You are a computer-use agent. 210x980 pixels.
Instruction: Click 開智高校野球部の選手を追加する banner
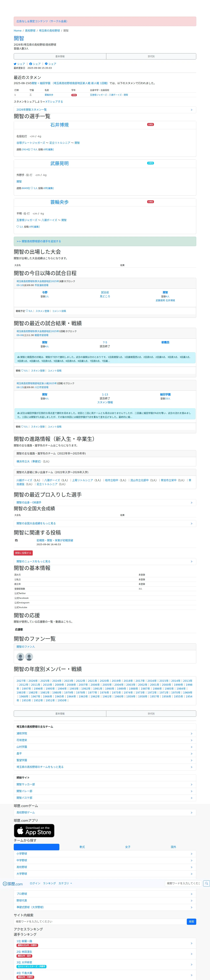[x=105, y=241]
